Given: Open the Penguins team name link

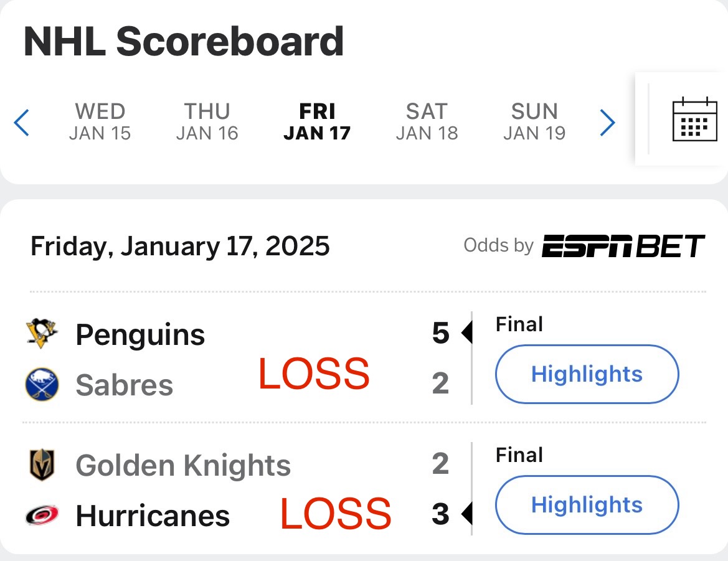Looking at the screenshot, I should click(x=140, y=335).
